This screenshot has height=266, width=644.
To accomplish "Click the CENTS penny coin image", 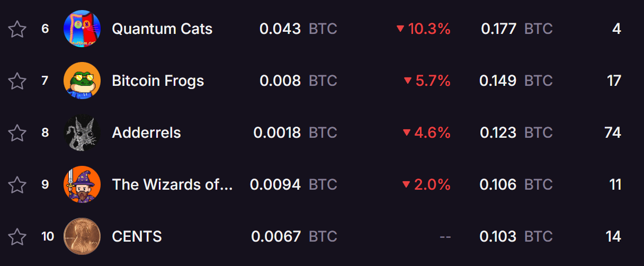I will click(x=82, y=236).
